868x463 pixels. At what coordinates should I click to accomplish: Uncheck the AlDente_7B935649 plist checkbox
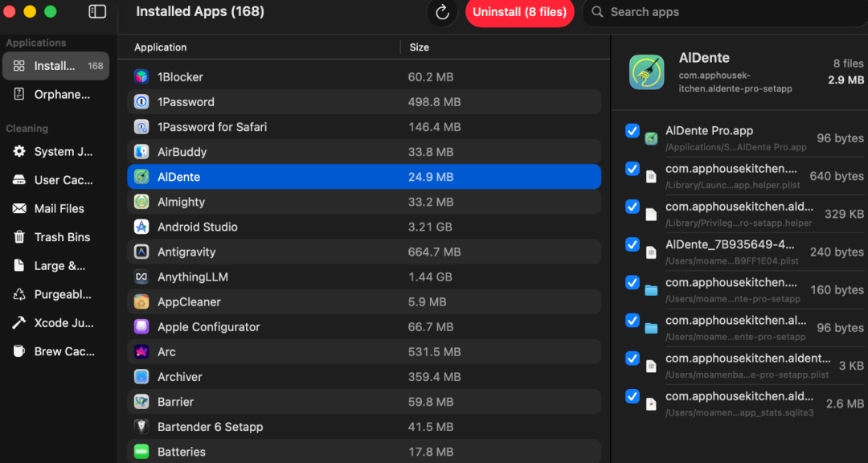[633, 244]
